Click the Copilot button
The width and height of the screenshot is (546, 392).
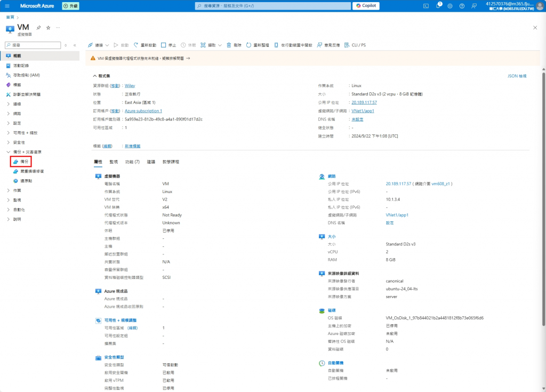366,5
